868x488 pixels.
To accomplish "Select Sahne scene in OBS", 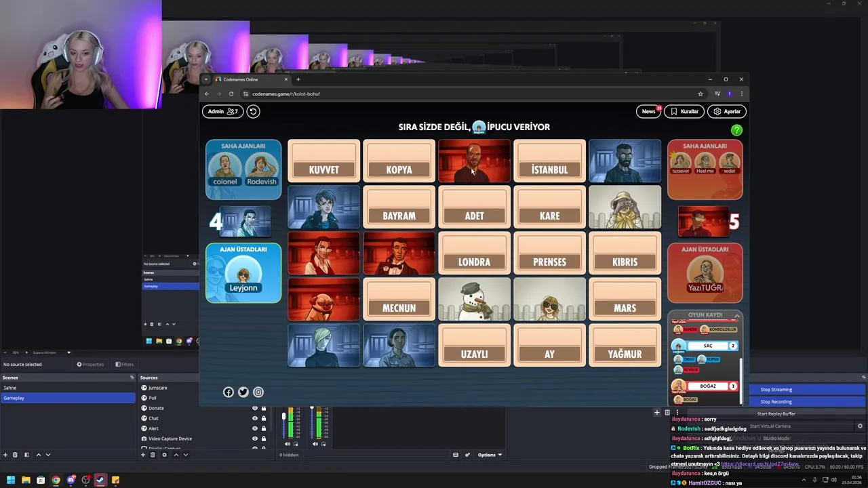I will pyautogui.click(x=68, y=388).
